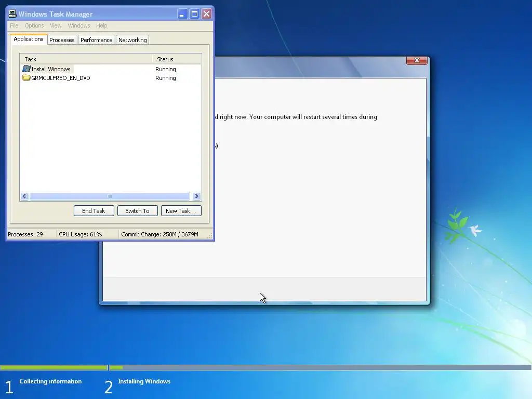Open the Options menu
This screenshot has height=399, width=532.
(34, 25)
